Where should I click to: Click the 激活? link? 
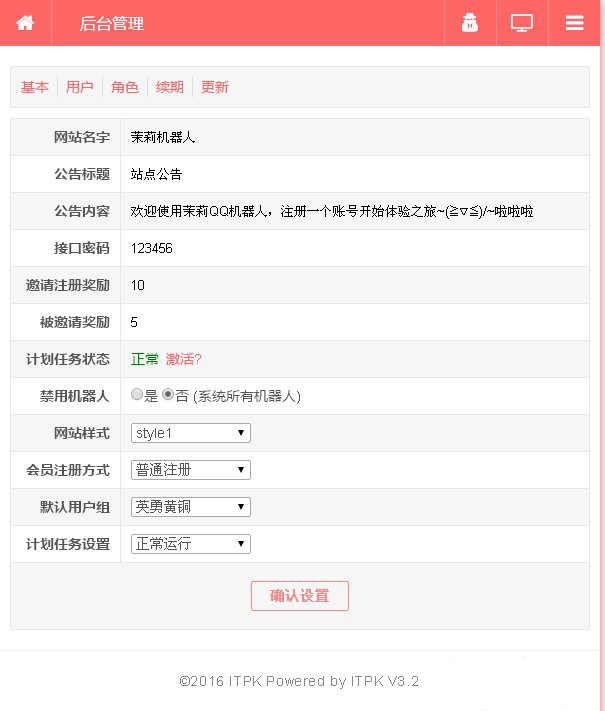(184, 359)
